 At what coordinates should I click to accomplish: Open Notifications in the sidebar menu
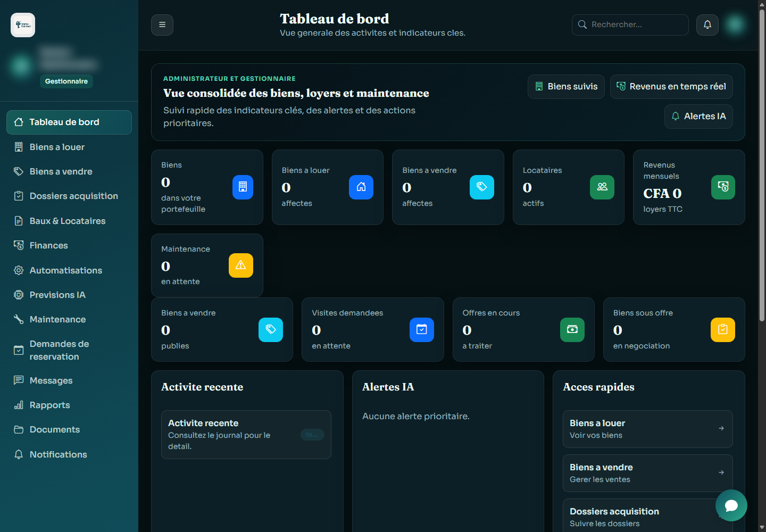[x=69, y=454]
